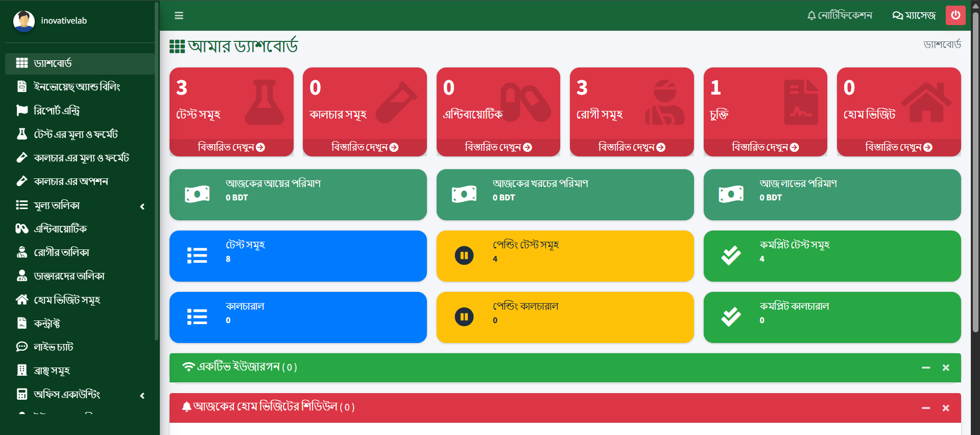
Task: Click the flask icon in টেস্ট সমূহ card
Action: coord(264,102)
